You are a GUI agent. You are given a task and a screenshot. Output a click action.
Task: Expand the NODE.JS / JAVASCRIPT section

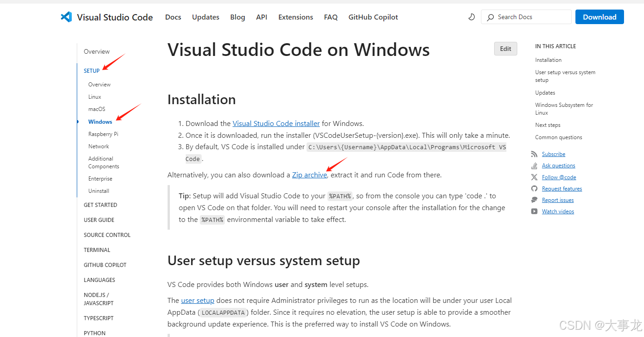(99, 299)
